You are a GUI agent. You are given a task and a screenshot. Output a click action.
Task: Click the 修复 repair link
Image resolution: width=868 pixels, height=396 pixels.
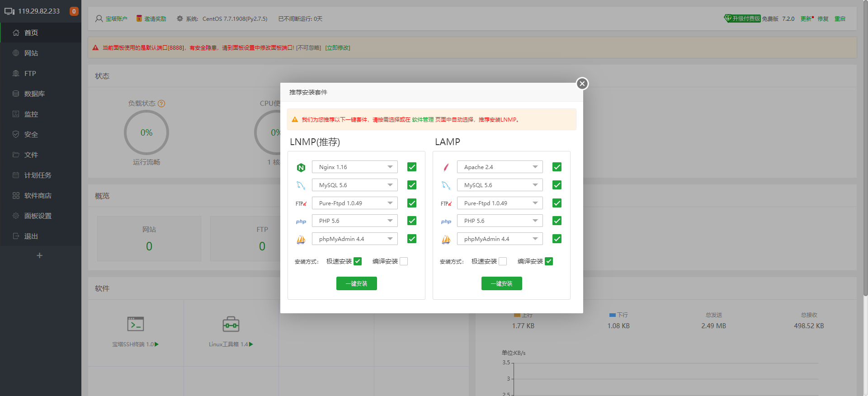823,19
